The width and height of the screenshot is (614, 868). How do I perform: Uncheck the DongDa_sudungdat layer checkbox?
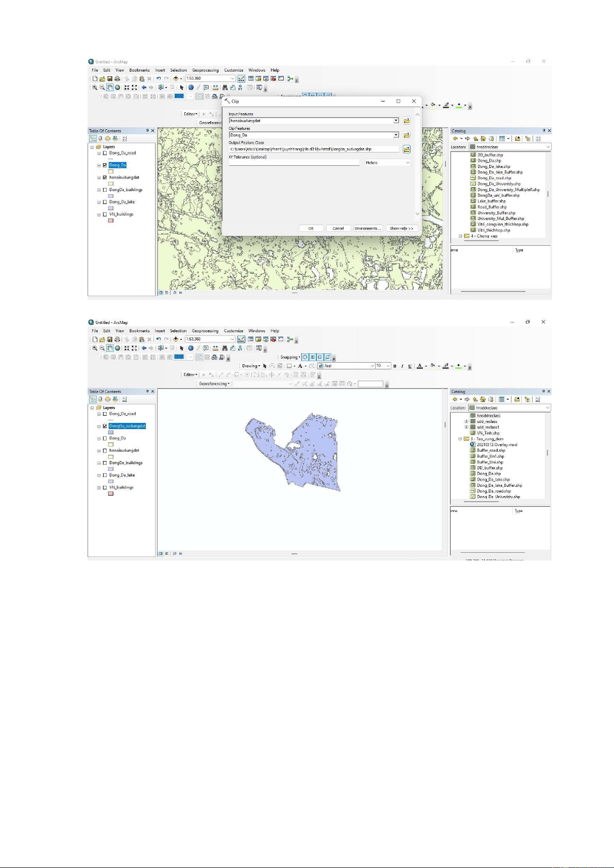tap(105, 427)
